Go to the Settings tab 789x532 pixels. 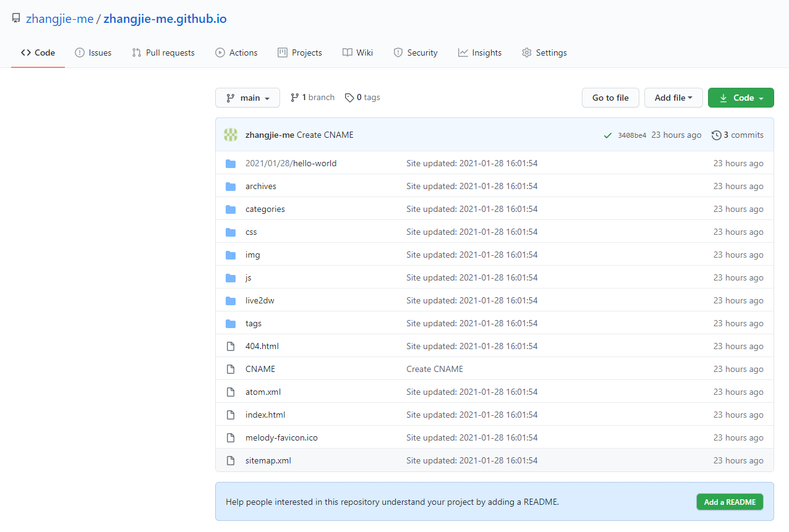pyautogui.click(x=544, y=53)
